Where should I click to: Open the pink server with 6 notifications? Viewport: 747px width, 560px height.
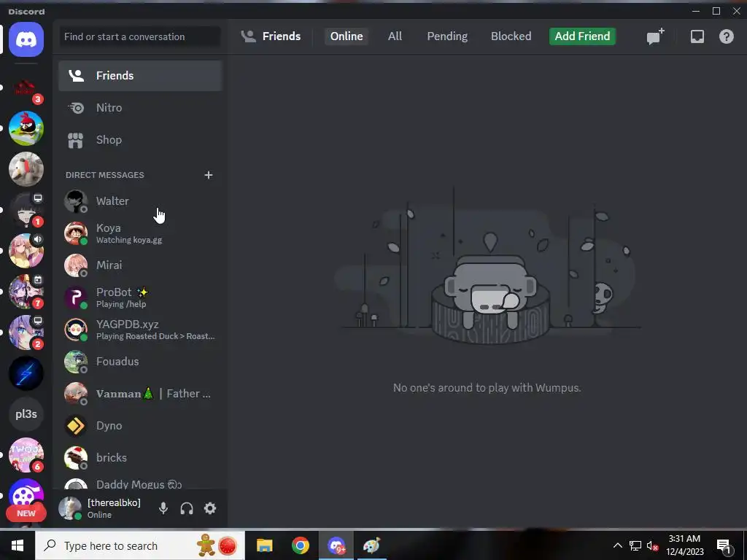[26, 455]
